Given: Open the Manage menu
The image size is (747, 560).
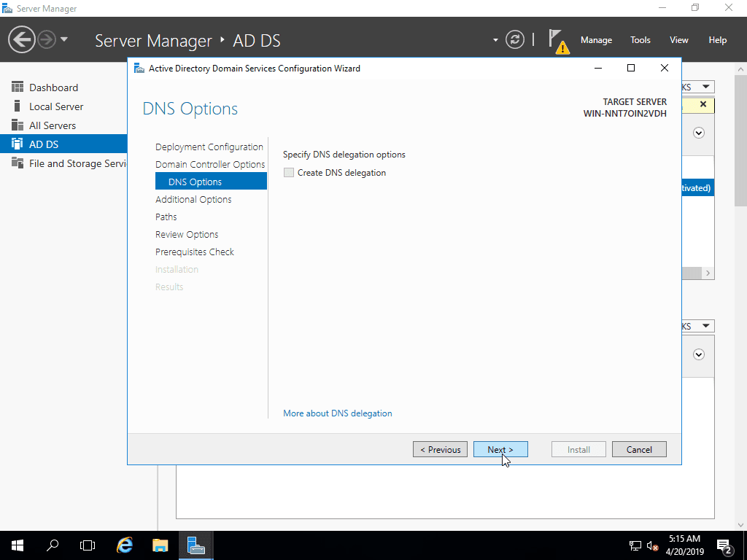Looking at the screenshot, I should point(596,40).
